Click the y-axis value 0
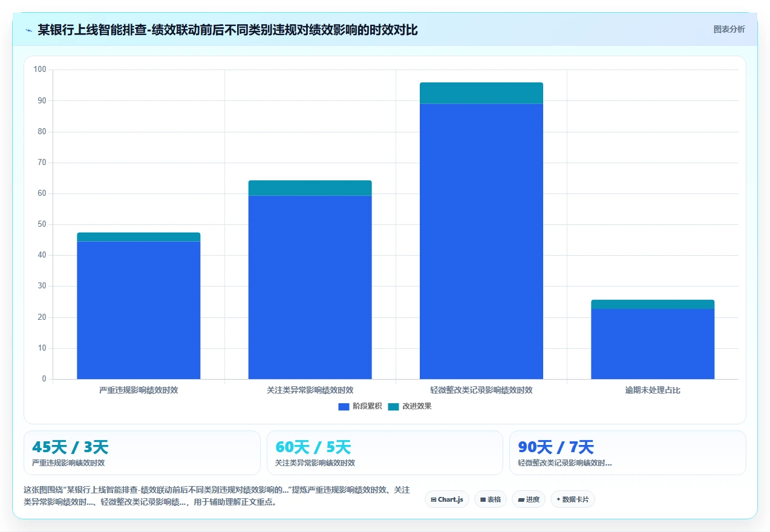The width and height of the screenshot is (770, 532). pos(44,379)
